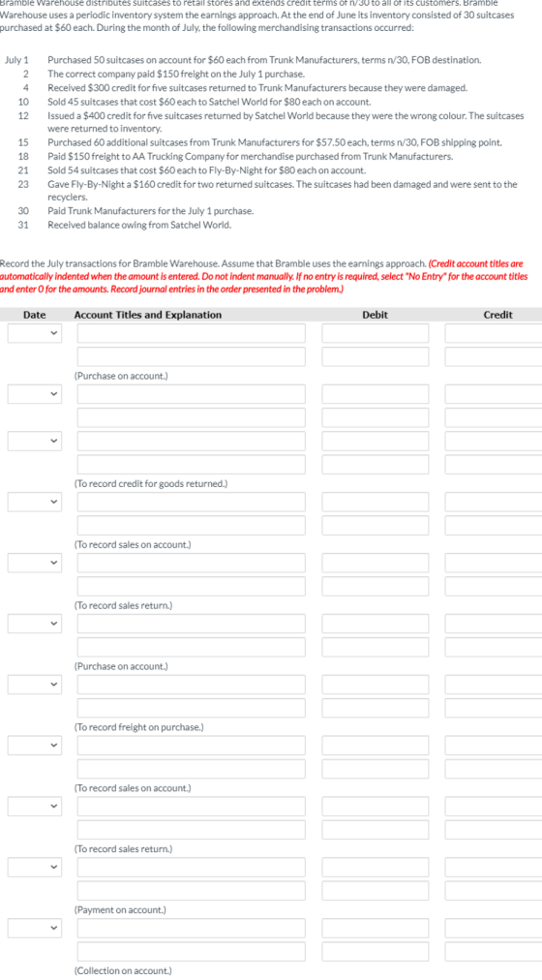Click the 'Account Titles and Explanation' column header
542x980 pixels.
148,315
